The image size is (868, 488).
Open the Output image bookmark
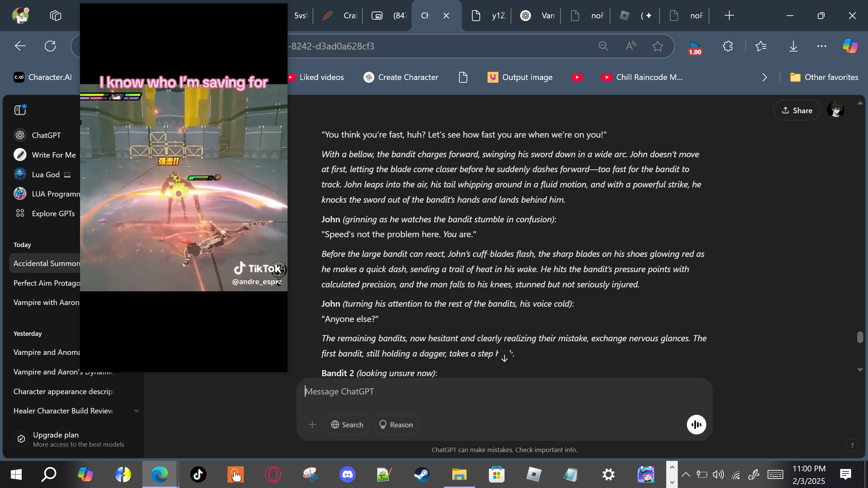pos(520,77)
